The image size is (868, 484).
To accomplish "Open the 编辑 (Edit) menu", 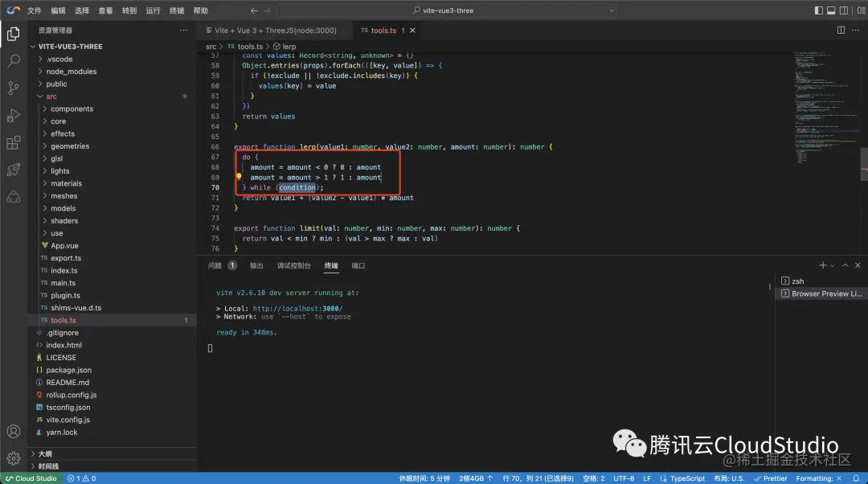I will pos(58,10).
